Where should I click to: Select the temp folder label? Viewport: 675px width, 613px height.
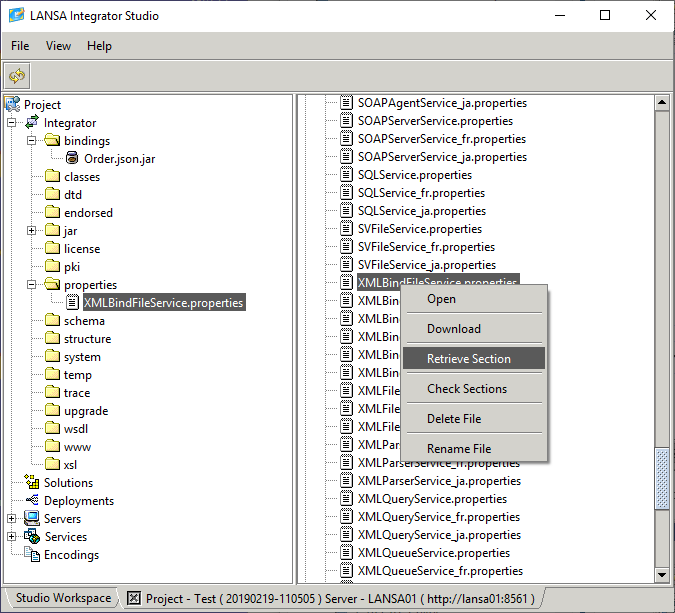click(x=78, y=375)
